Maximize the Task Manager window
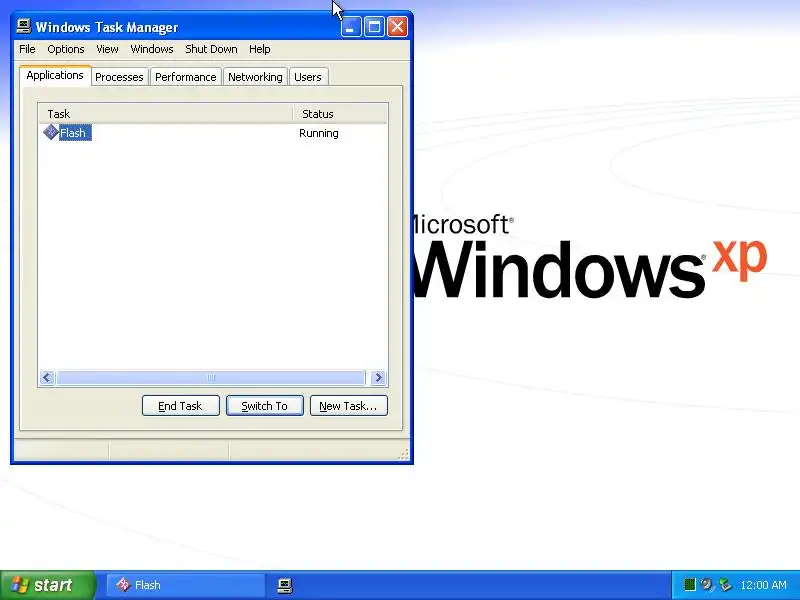Screen dimensions: 800x600 374,27
